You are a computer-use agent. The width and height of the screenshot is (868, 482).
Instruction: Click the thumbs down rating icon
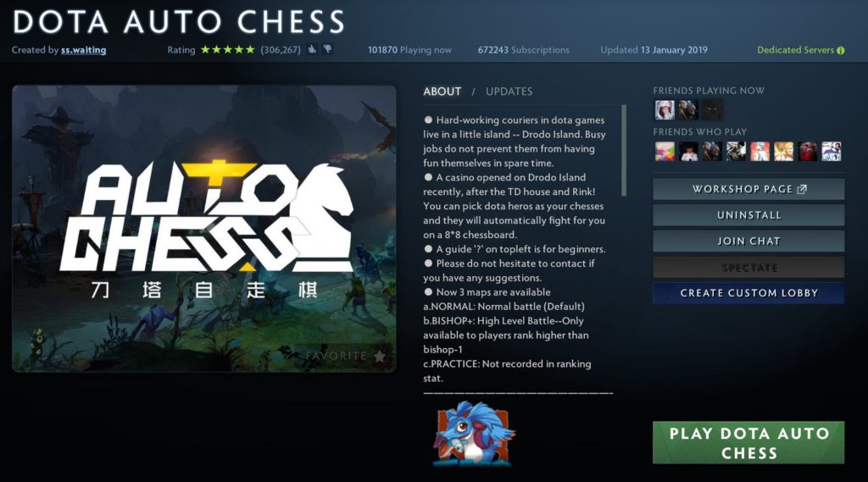tap(328, 50)
